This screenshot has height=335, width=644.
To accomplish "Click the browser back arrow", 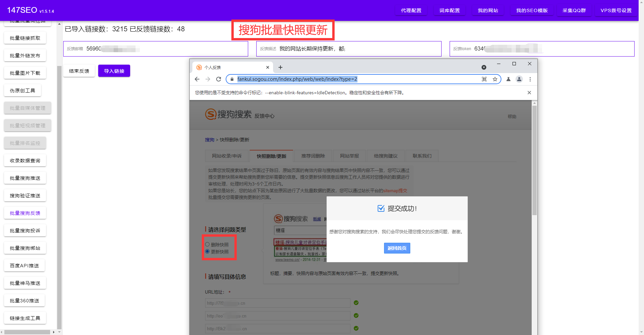I will (x=197, y=79).
